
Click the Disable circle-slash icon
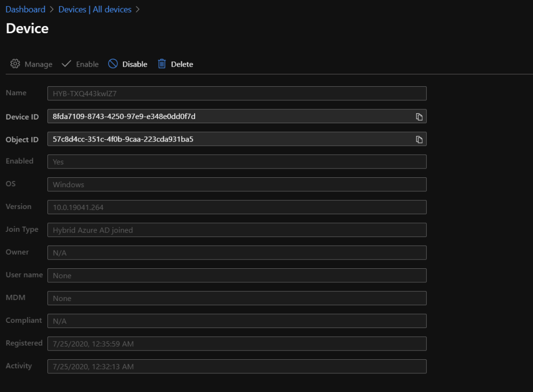coord(113,64)
